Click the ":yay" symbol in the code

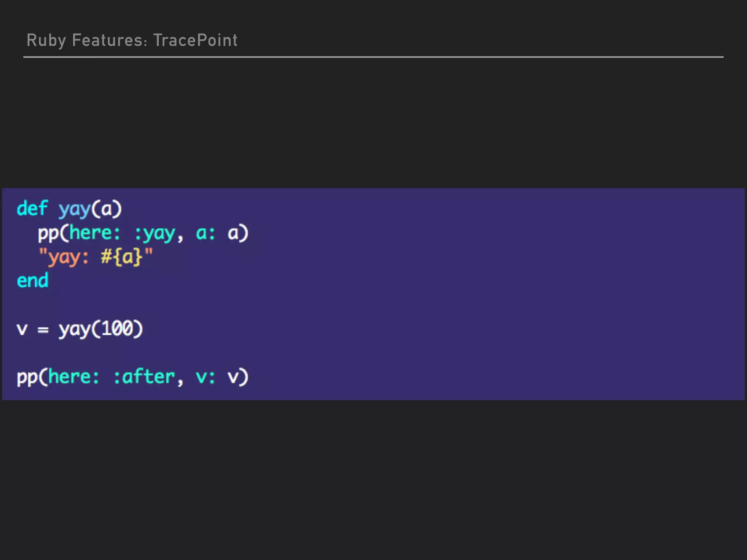coord(155,234)
